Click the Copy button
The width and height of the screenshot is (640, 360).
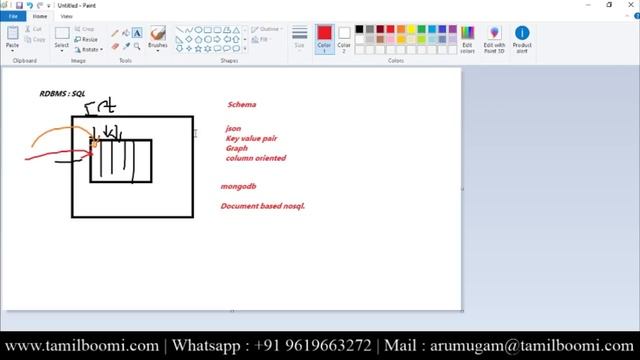point(35,40)
